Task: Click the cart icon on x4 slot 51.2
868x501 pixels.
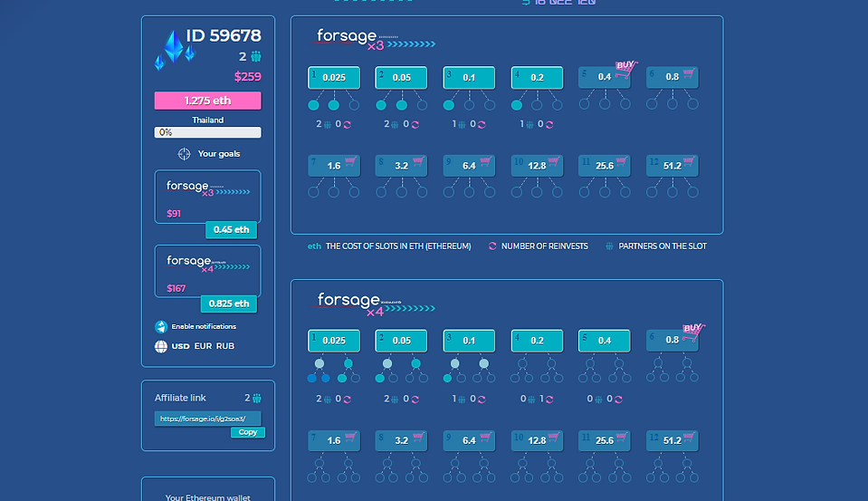Action: tap(688, 437)
